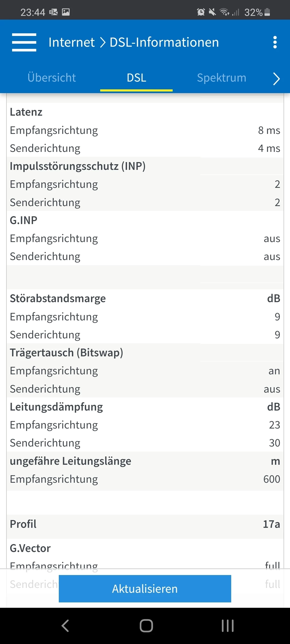This screenshot has height=644, width=290.
Task: Tap the ungefähre Leitungslänge heading
Action: [x=70, y=461]
